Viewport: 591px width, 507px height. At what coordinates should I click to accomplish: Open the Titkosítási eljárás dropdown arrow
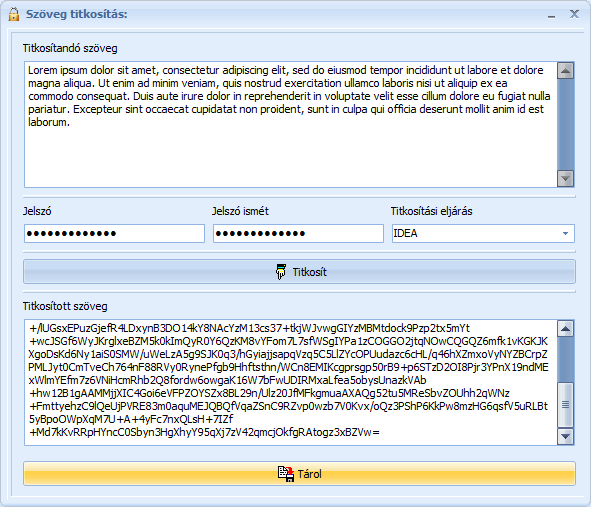565,233
